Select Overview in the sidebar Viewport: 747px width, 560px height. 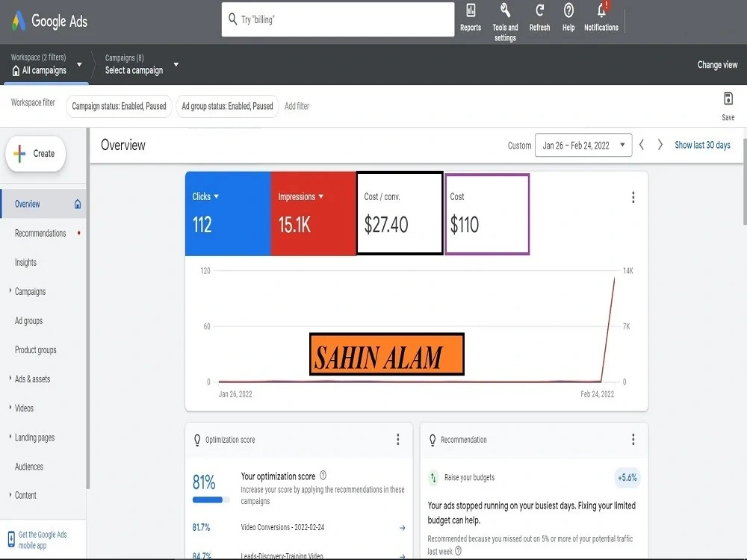[43, 204]
